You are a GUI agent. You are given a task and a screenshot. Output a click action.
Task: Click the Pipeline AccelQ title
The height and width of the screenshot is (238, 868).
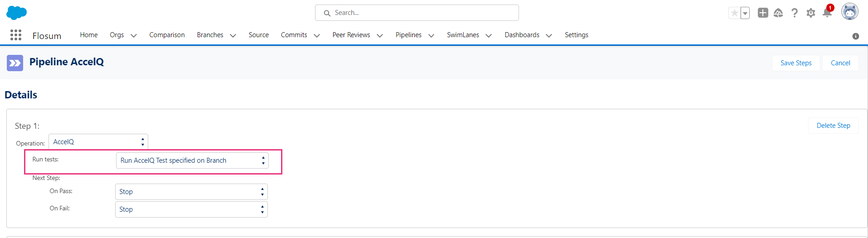click(x=67, y=62)
